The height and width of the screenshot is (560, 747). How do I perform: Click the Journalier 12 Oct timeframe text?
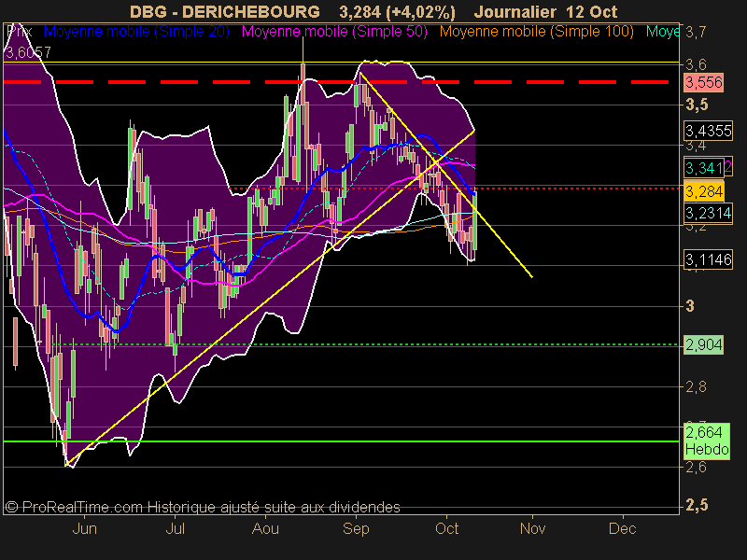[546, 11]
